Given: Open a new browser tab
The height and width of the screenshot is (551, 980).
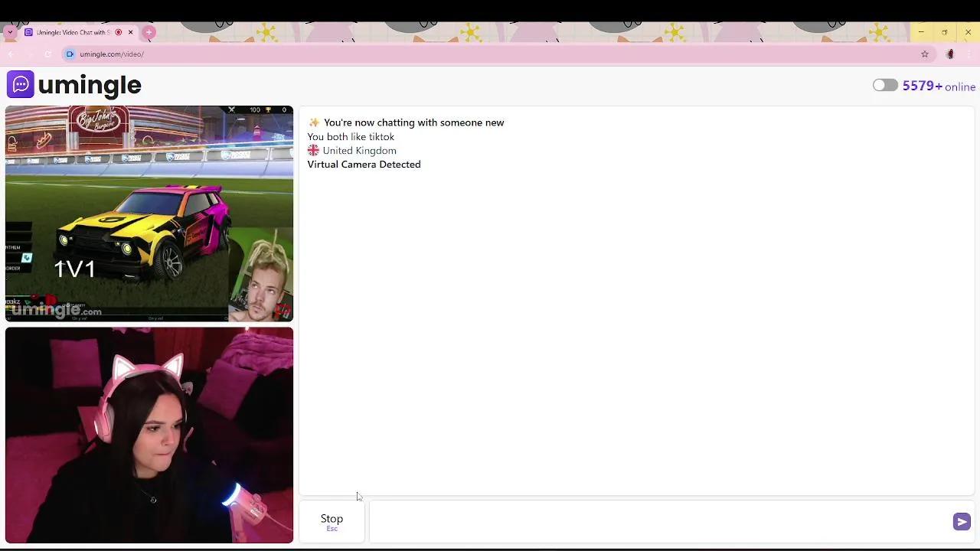Looking at the screenshot, I should [x=149, y=32].
